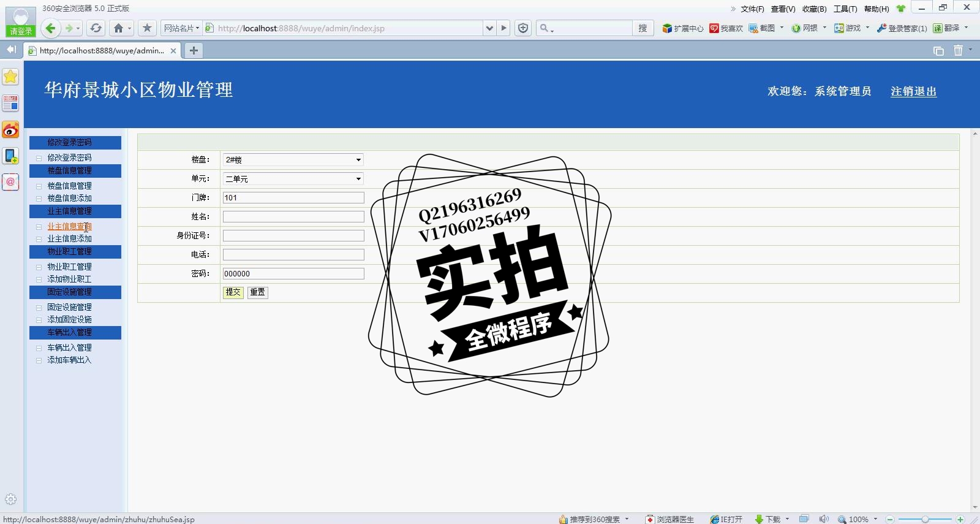
Task: Reset the form with 重置 button
Action: pos(258,292)
